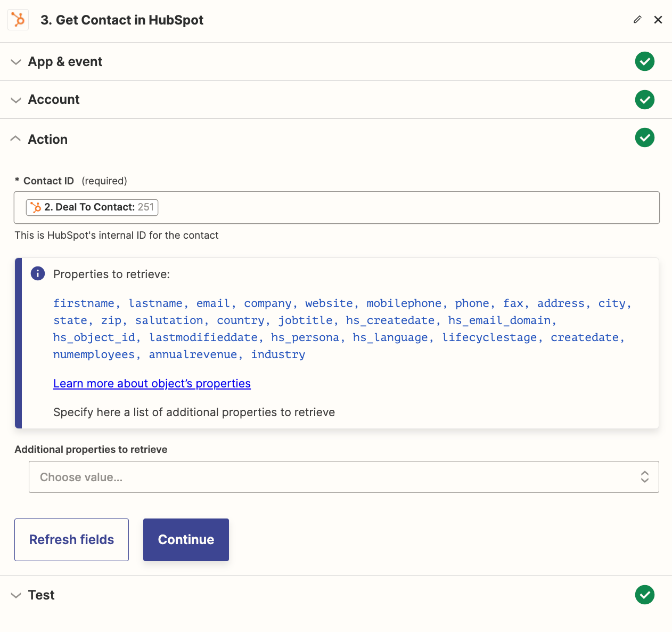Click the Refresh fields button

coord(71,540)
